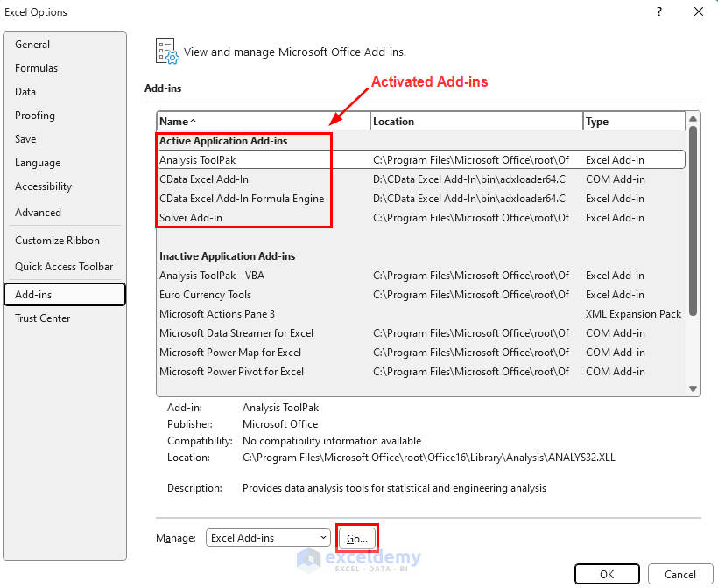Click the add-ins list vertical scrollbar thumb
This screenshot has height=588, width=718.
(693, 221)
